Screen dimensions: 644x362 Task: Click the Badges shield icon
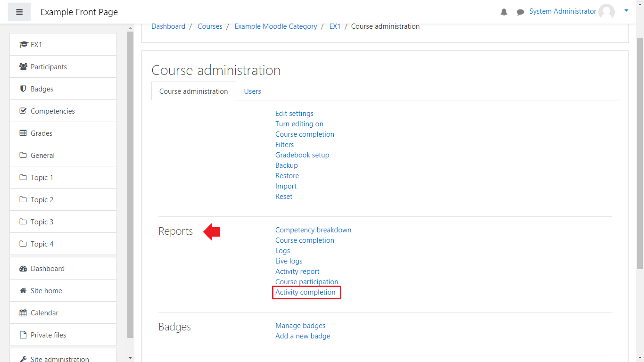(23, 89)
